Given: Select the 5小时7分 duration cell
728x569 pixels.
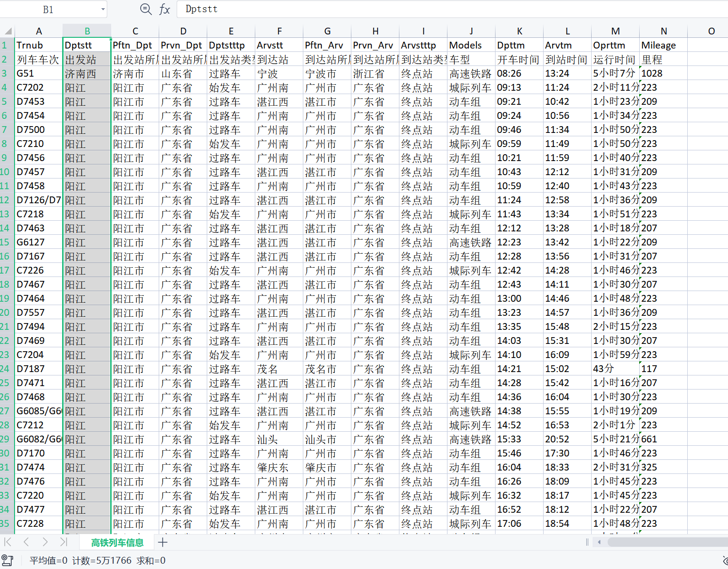Looking at the screenshot, I should [x=615, y=74].
